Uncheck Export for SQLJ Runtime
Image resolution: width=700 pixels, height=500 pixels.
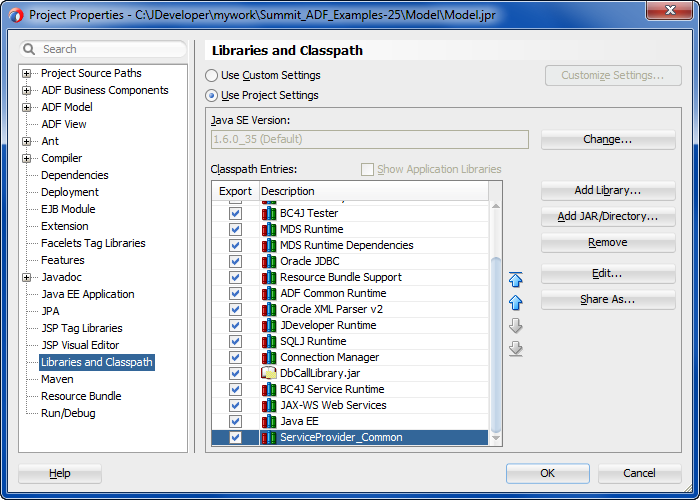(235, 342)
